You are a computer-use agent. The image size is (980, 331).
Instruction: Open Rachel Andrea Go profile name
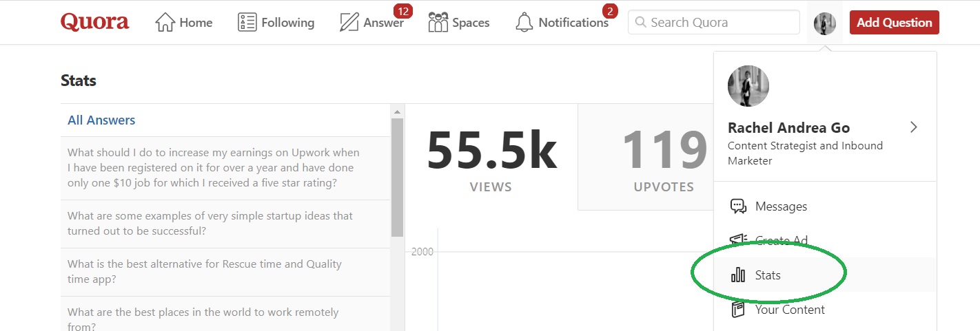tap(788, 128)
